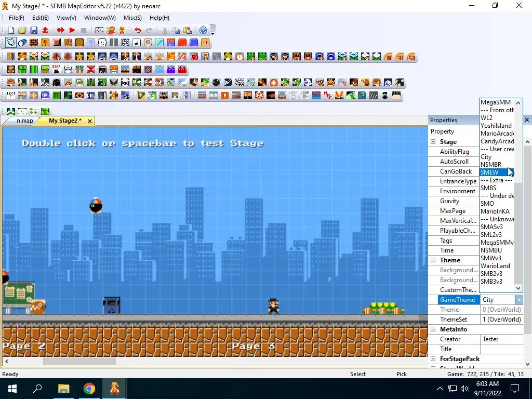532x399 pixels.
Task: Create a new map file
Action: pyautogui.click(x=11, y=30)
